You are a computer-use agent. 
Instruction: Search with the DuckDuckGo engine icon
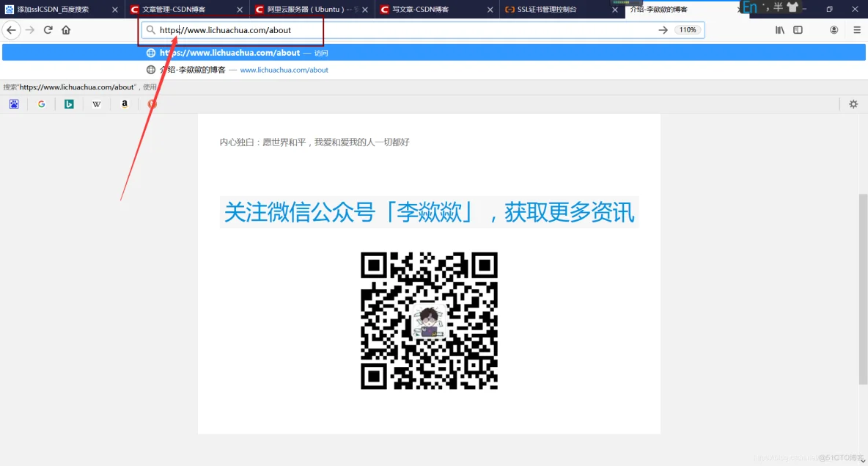(152, 104)
